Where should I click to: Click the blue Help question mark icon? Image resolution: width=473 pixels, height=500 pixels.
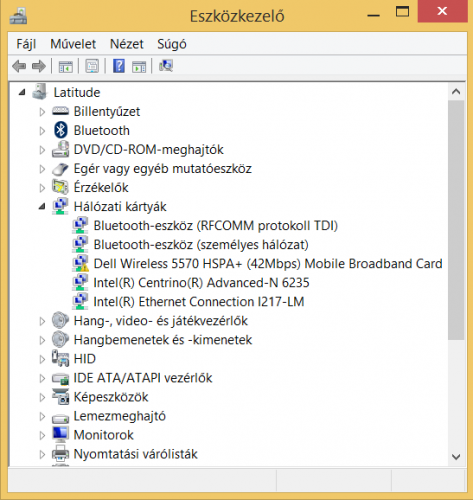pos(119,66)
